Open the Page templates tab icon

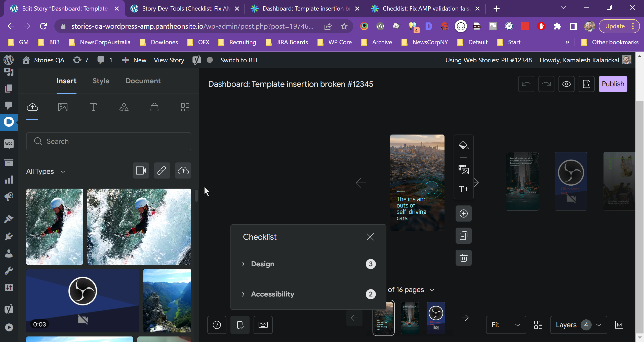point(185,107)
